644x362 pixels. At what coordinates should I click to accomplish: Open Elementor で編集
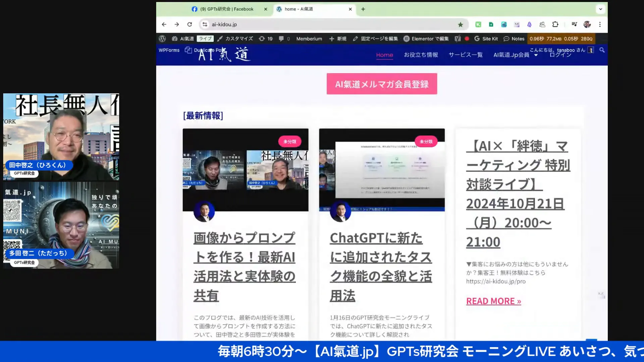426,39
